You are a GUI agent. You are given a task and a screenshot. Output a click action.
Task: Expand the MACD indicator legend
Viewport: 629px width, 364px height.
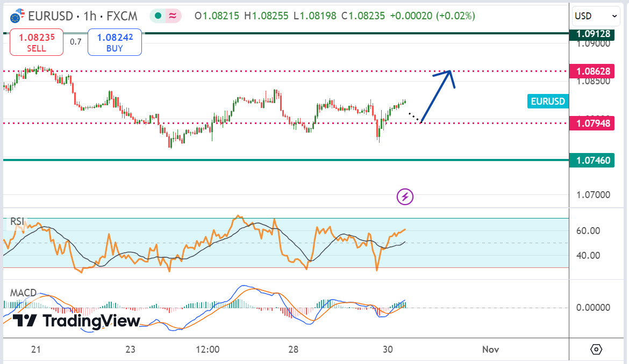[23, 293]
